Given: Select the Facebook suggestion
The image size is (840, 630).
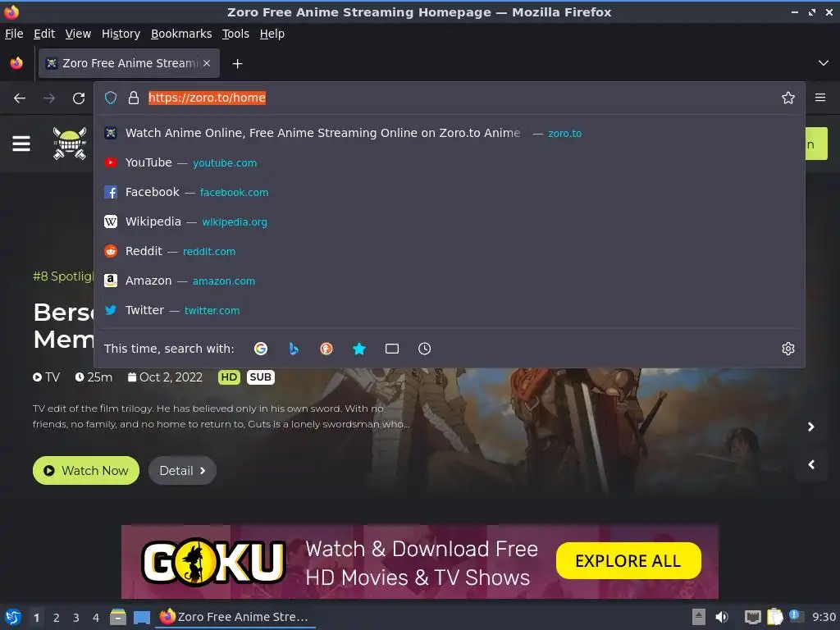Looking at the screenshot, I should 449,192.
